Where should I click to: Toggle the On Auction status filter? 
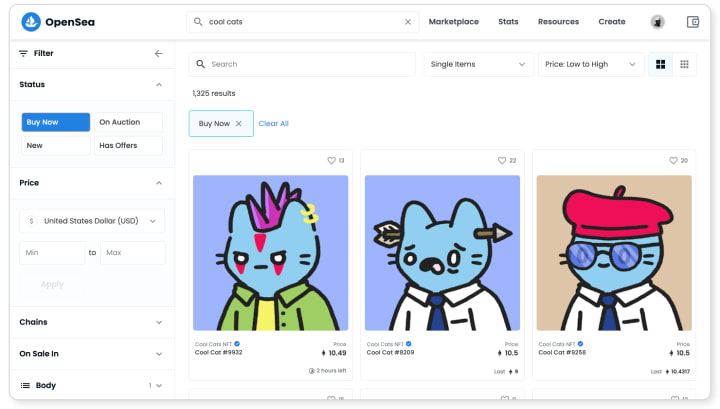[x=128, y=122]
